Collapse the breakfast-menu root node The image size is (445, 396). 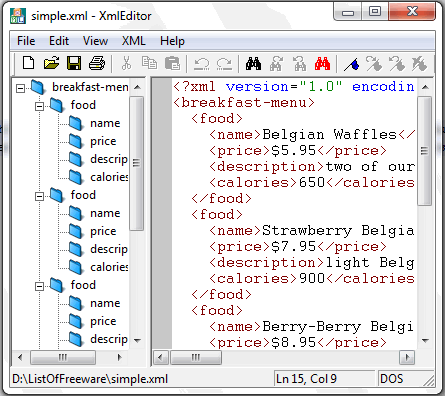point(21,88)
